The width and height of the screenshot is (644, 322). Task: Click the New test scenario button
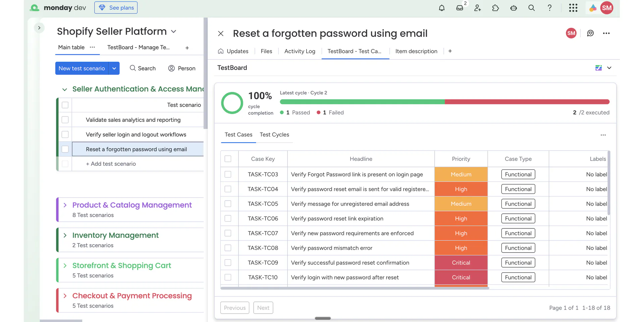click(x=82, y=68)
